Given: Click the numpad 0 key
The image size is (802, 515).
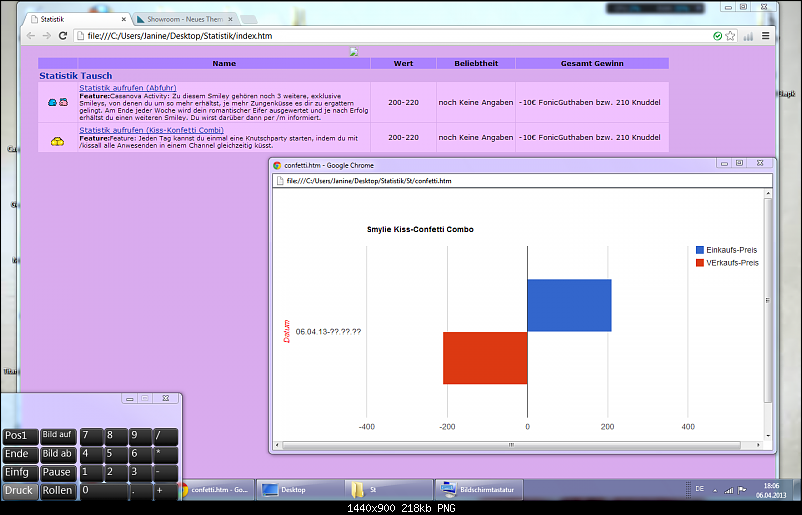Looking at the screenshot, I should point(103,491).
